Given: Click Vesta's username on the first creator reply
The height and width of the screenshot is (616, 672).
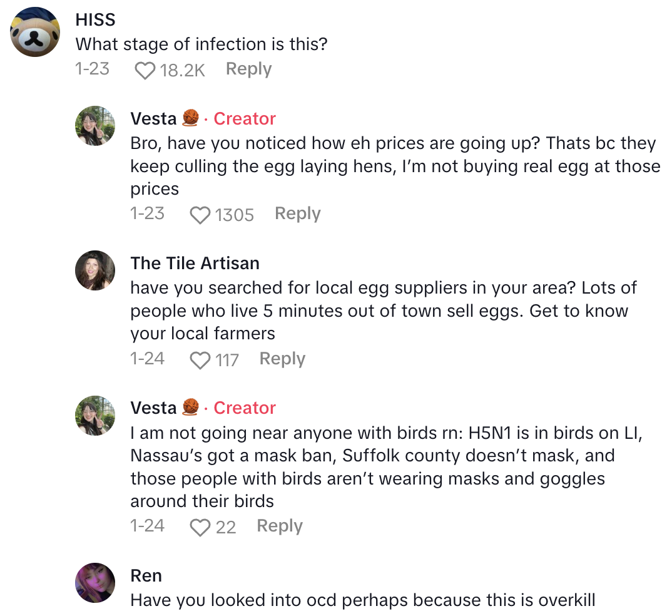Looking at the screenshot, I should (153, 118).
